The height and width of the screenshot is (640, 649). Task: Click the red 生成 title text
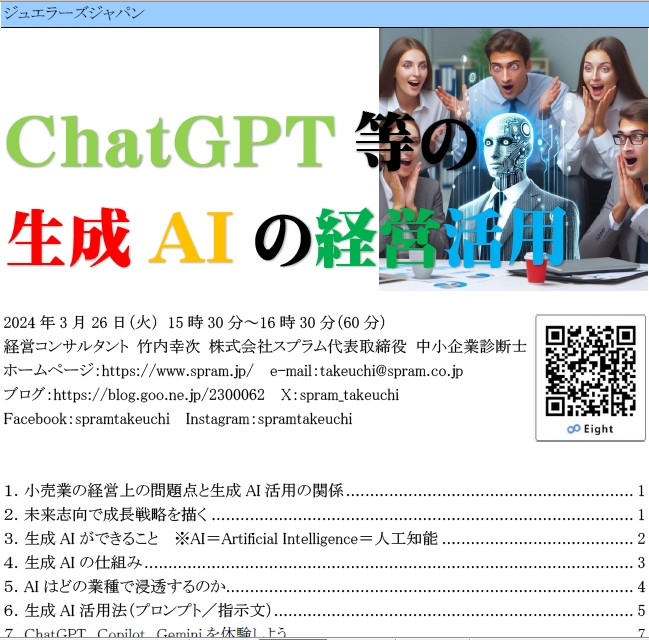68,238
